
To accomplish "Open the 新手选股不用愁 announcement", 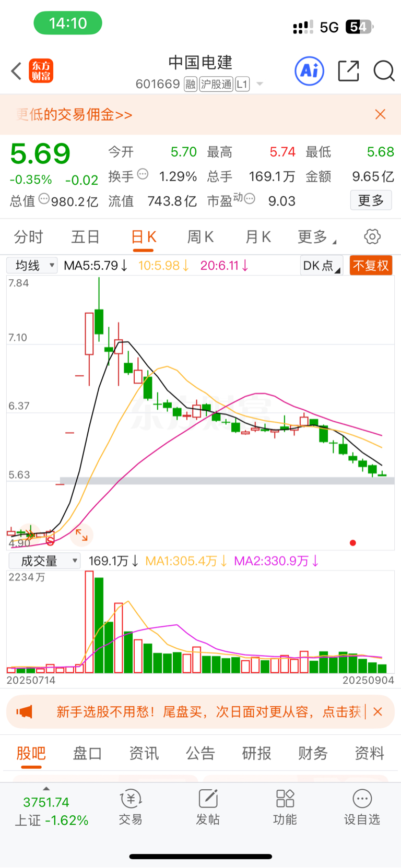I will (x=209, y=712).
